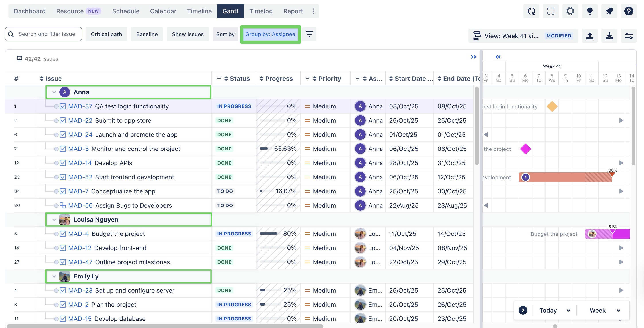Open the Calendar tab
This screenshot has width=644, height=328.
coord(163,11)
